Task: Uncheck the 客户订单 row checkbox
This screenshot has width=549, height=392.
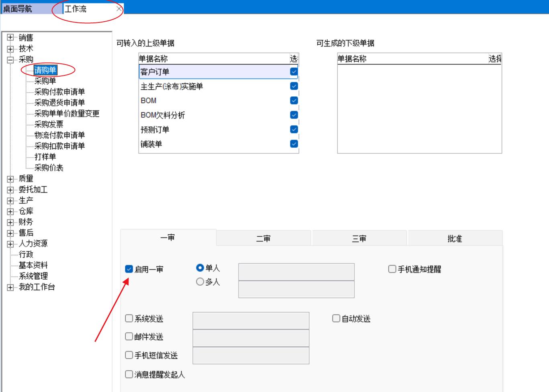Action: (x=294, y=72)
